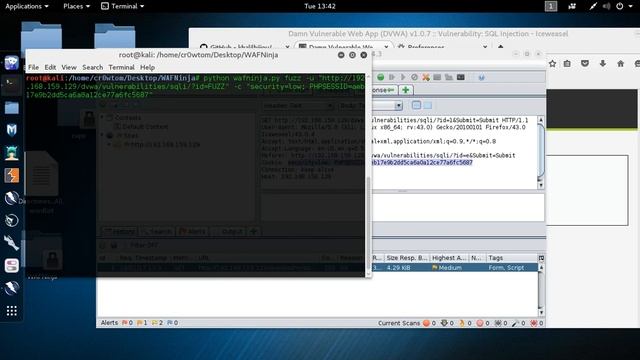Open the Applications menu in the top bar
Screen dimensions: 640x360
pyautogui.click(x=27, y=6)
